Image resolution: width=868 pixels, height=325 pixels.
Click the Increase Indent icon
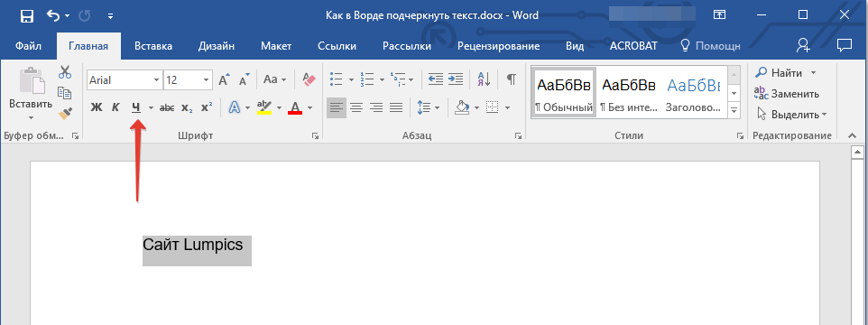456,79
